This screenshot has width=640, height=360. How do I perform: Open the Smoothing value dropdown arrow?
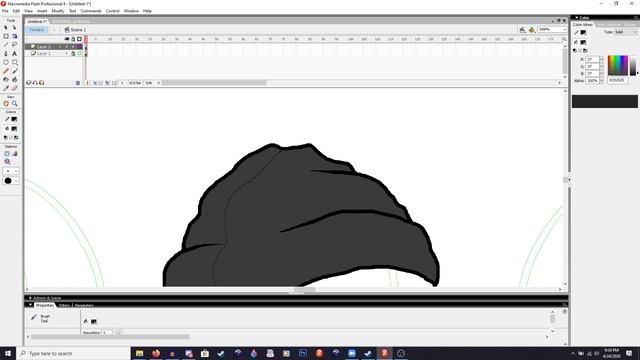(x=118, y=333)
